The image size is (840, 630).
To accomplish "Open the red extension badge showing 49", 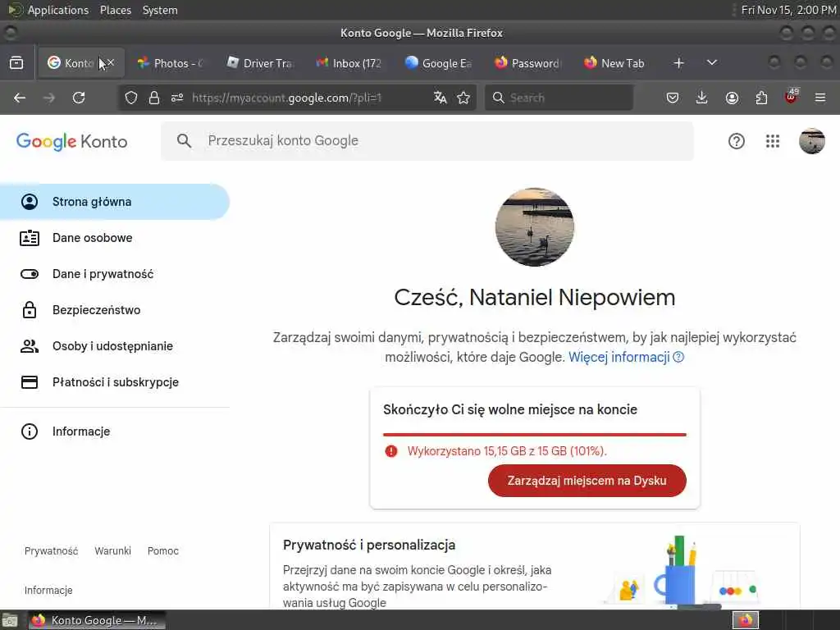I will (792, 97).
